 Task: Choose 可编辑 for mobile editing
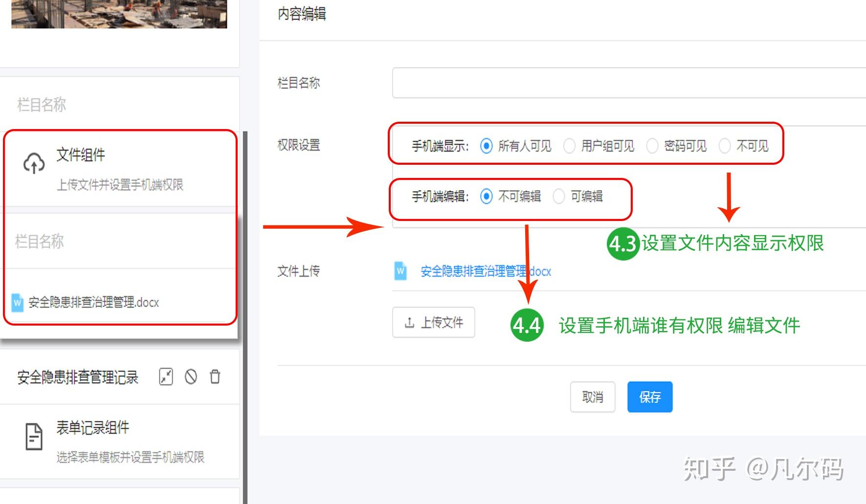(558, 197)
